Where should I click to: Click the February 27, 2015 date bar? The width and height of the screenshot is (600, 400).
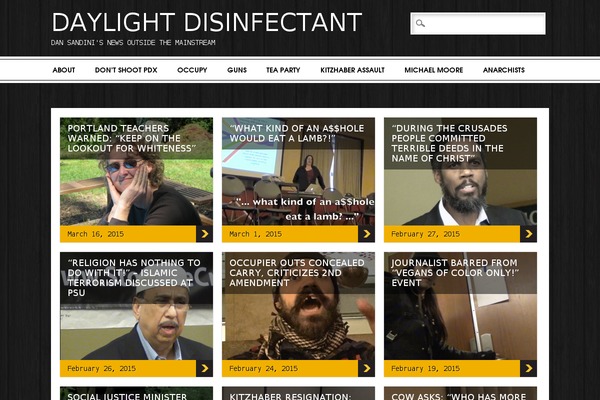(x=452, y=234)
